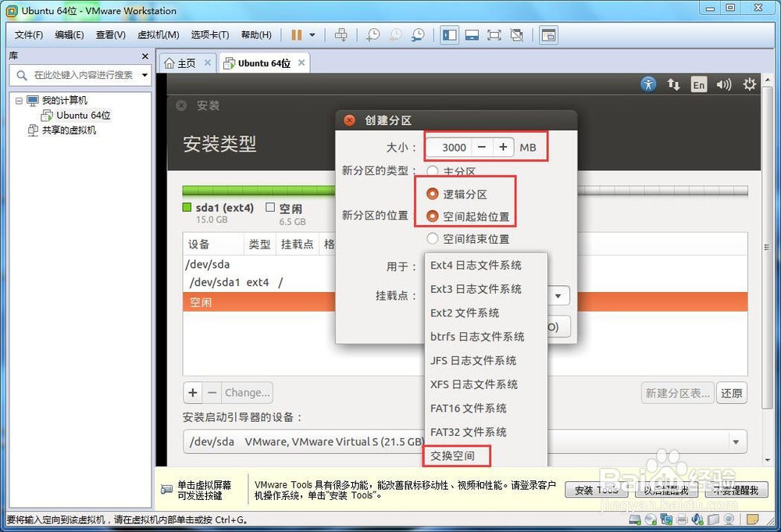The width and height of the screenshot is (781, 532).
Task: Close the Ubuntu 64位 tab
Action: click(301, 62)
